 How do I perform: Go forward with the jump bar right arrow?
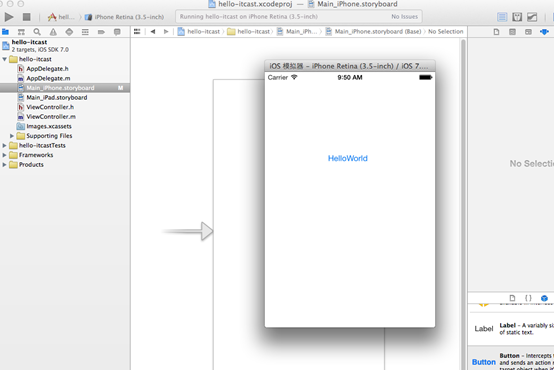click(166, 31)
